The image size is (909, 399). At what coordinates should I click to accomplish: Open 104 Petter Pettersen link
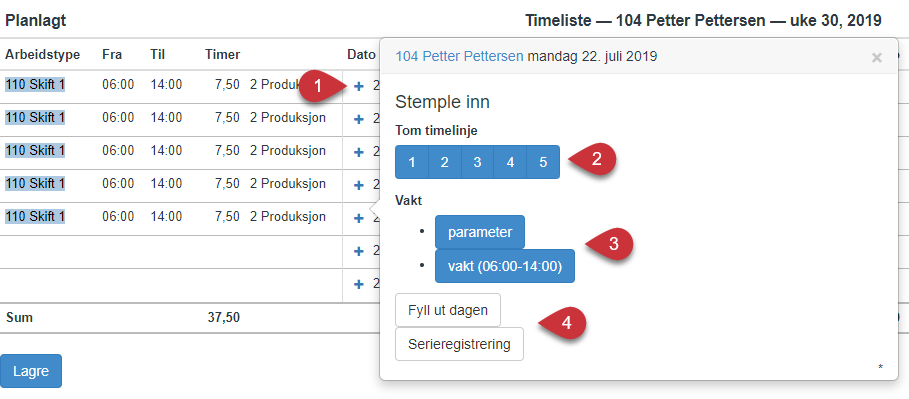[x=459, y=56]
